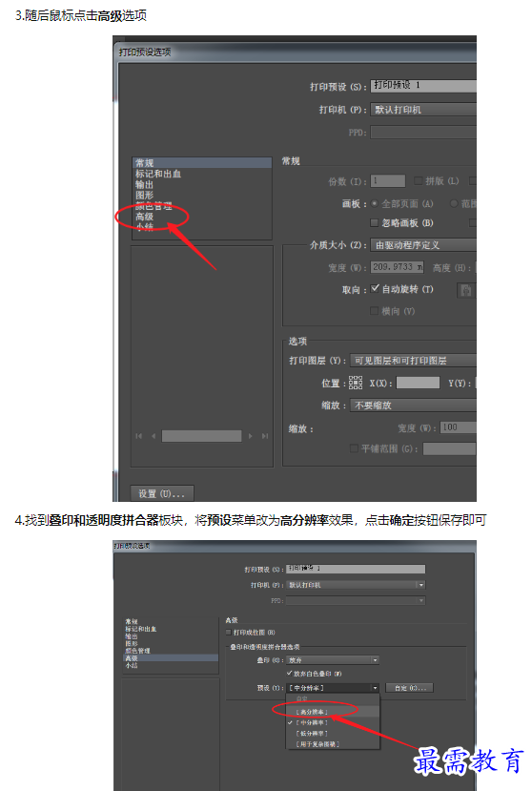This screenshot has width=532, height=791.
Task: Jump to first page in preview navigation
Action: pos(138,436)
